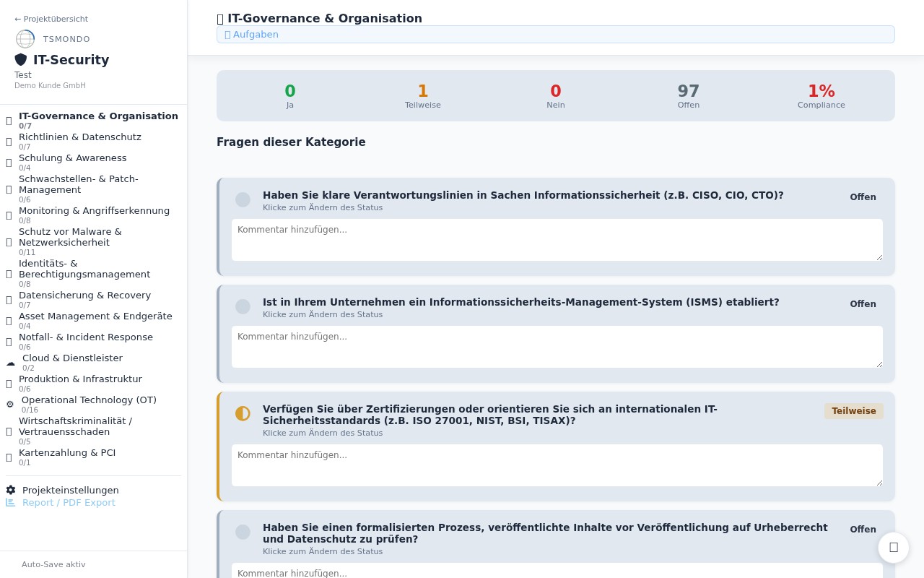Open Wirtschaftskriminalität / Vertrauensschaden category
This screenshot has width=924, height=578.
click(94, 431)
